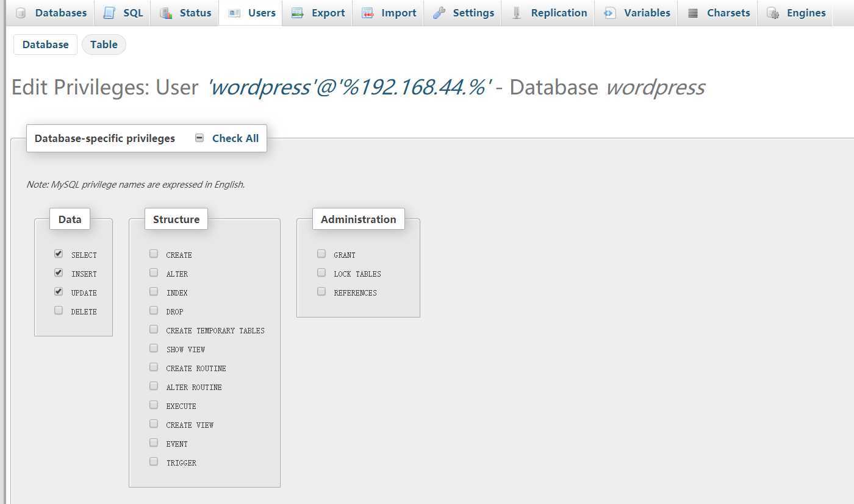Check the CREATE TEMPORARY TABLES checkbox

pos(154,329)
